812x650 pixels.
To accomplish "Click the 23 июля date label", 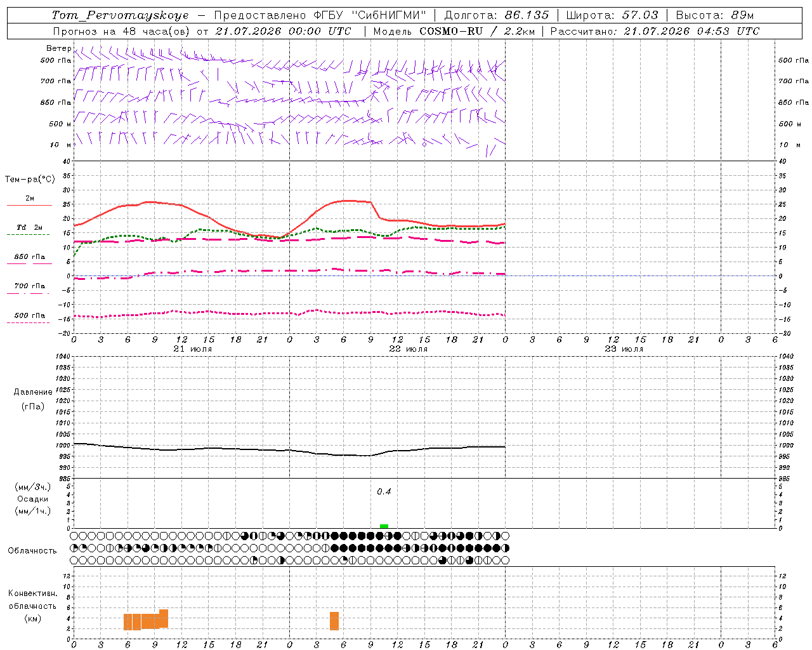I will point(624,349).
